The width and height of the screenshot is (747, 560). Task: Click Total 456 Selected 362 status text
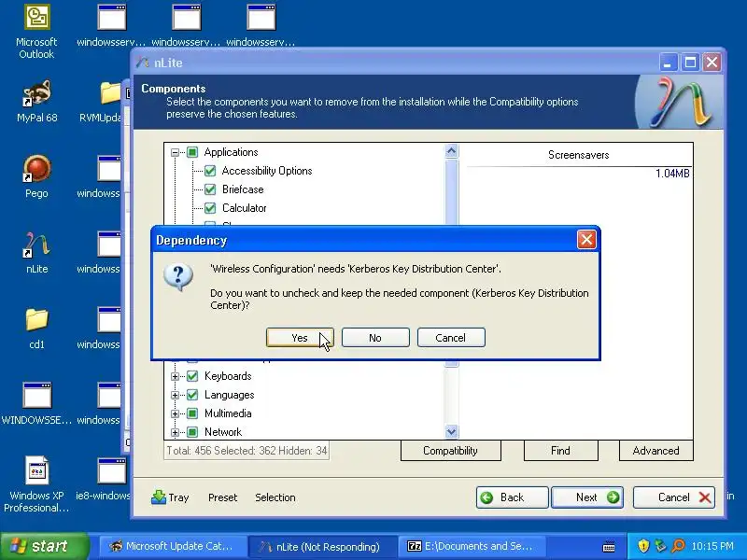(247, 451)
